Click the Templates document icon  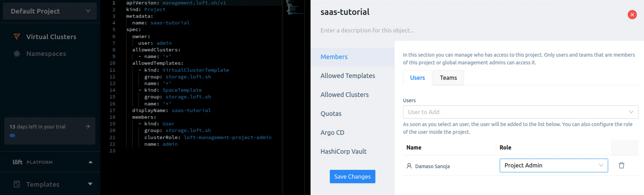click(x=17, y=184)
